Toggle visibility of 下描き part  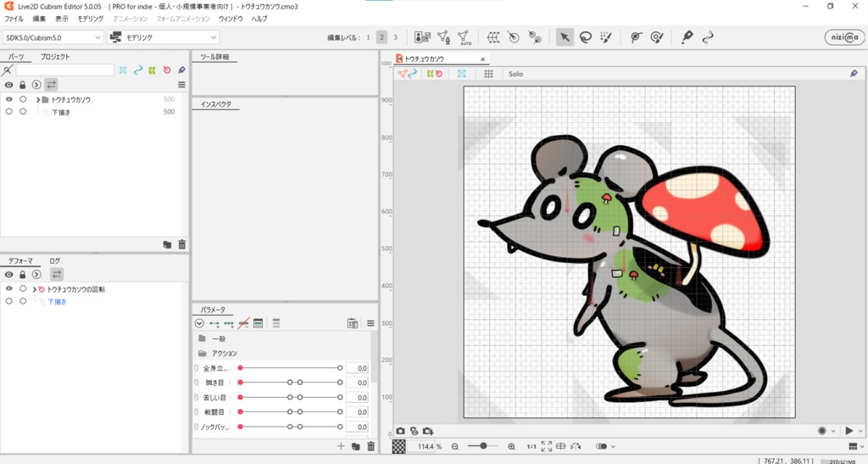pos(8,112)
